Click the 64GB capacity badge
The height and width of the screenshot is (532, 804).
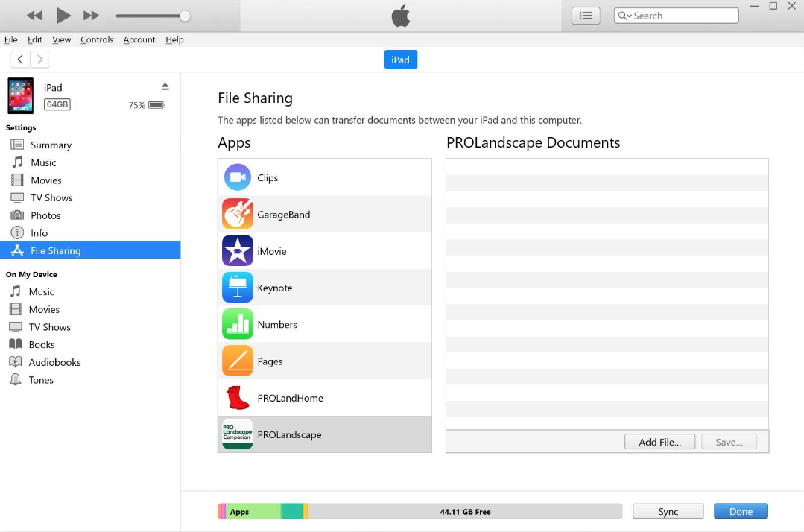[57, 104]
